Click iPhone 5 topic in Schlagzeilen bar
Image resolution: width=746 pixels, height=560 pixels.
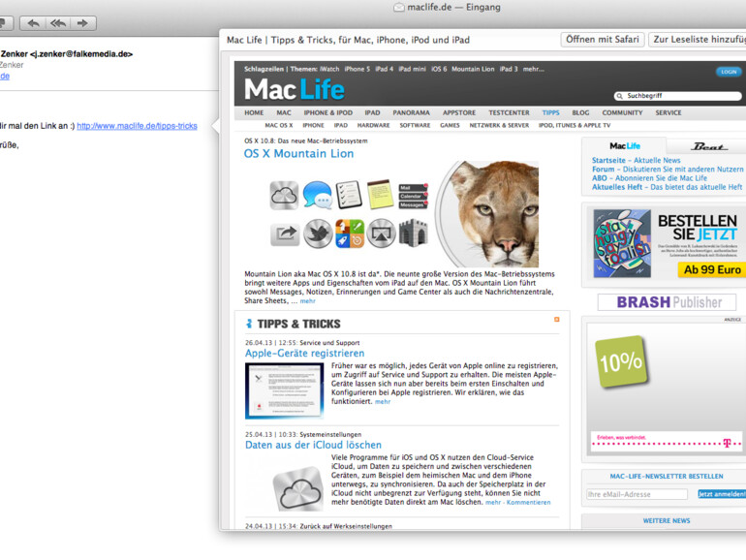[x=357, y=69]
